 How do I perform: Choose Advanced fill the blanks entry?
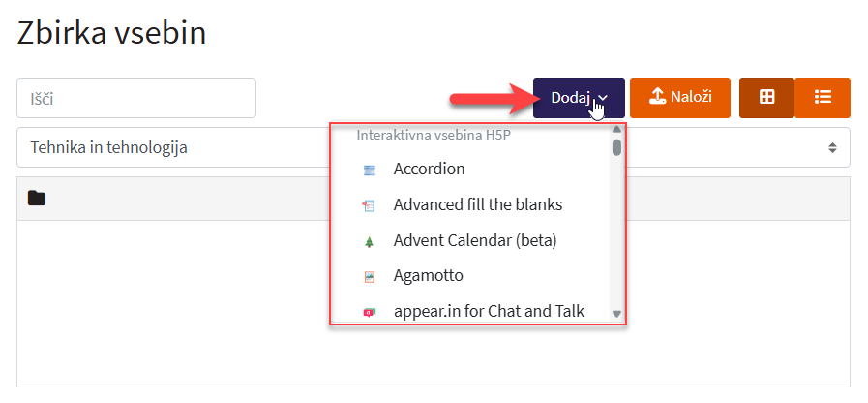click(x=477, y=204)
